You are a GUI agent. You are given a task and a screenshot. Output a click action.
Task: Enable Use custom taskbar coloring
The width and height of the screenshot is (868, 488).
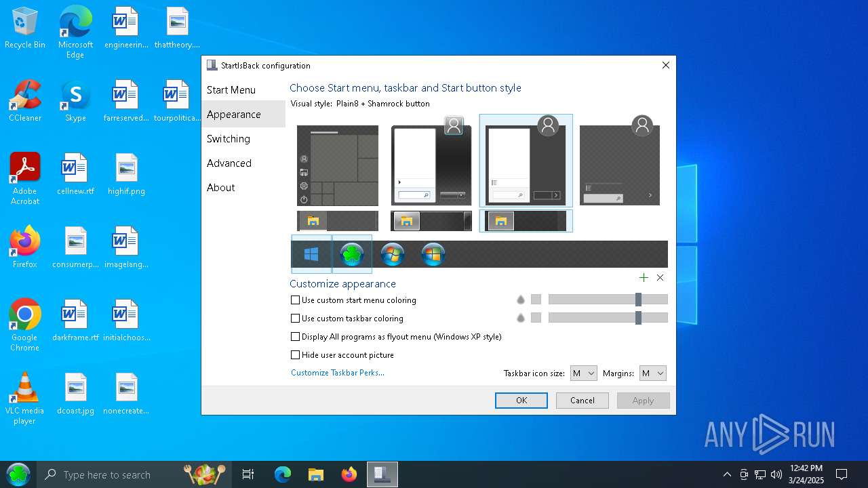click(x=295, y=318)
